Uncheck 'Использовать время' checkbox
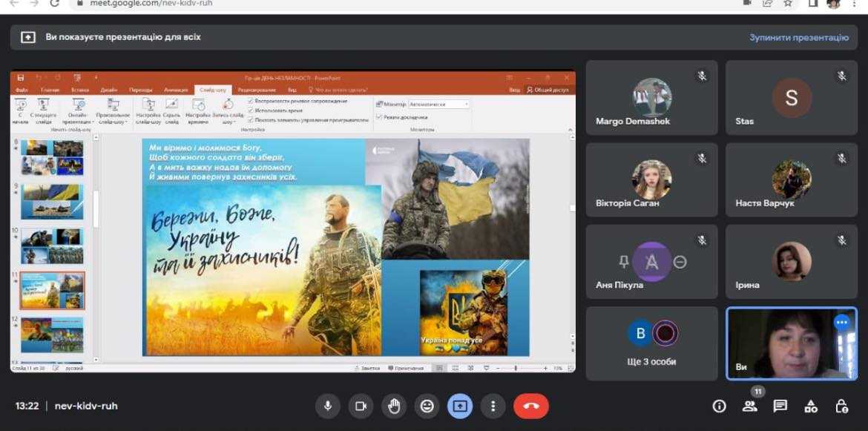The width and height of the screenshot is (868, 431). click(251, 110)
